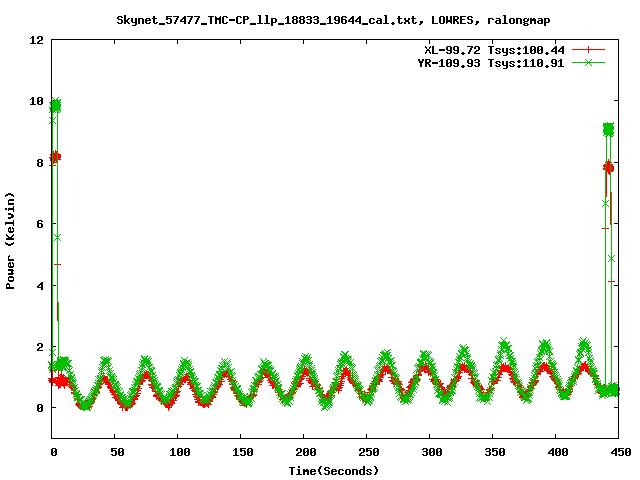640x480 pixels.
Task: Click the Power (Kelvin) y-axis label
Action: 10,241
